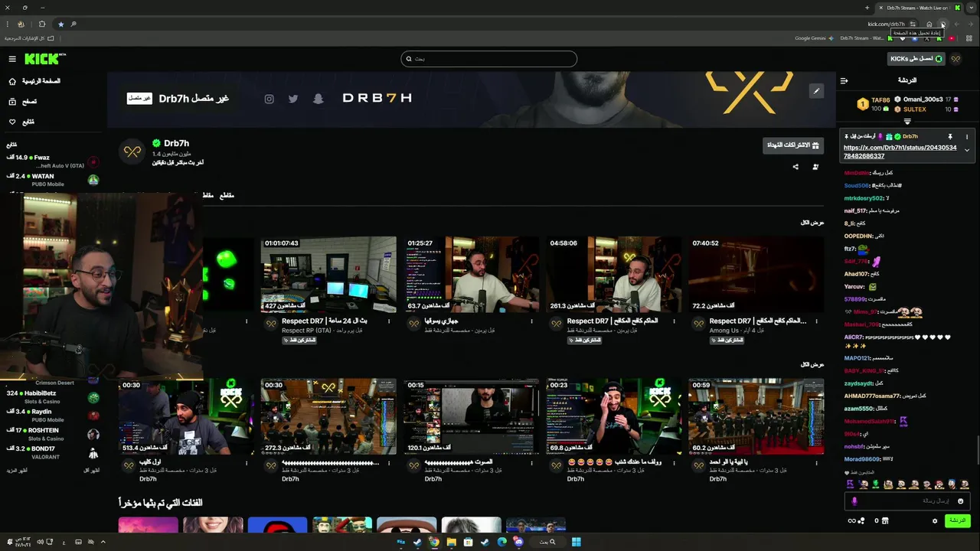Open the following heart sidebar item
Viewport: 980px width, 551px height.
click(21, 122)
